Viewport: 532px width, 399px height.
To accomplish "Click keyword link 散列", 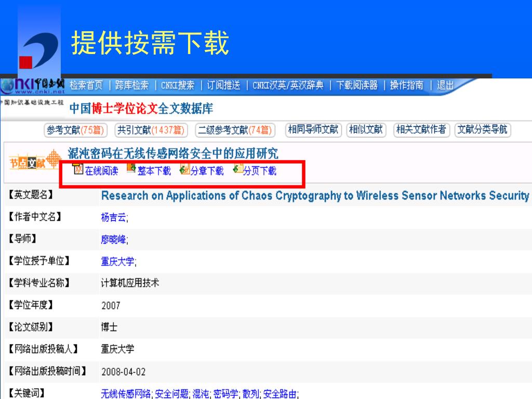I will click(251, 394).
